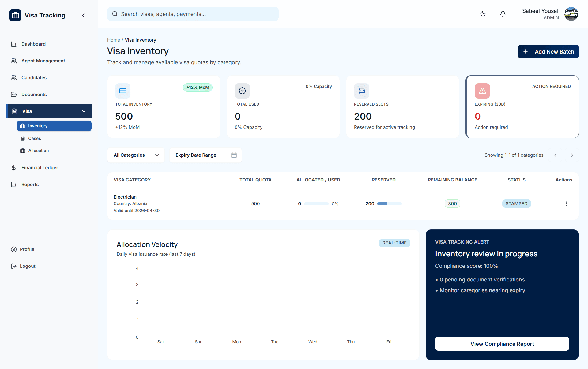Click the Total Inventory card icon
The image size is (588, 369).
(123, 91)
